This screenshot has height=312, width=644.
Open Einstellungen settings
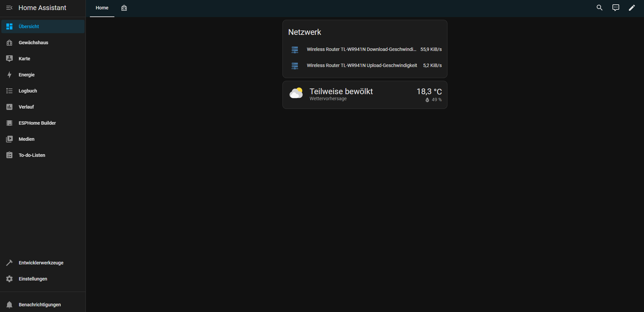pyautogui.click(x=33, y=279)
